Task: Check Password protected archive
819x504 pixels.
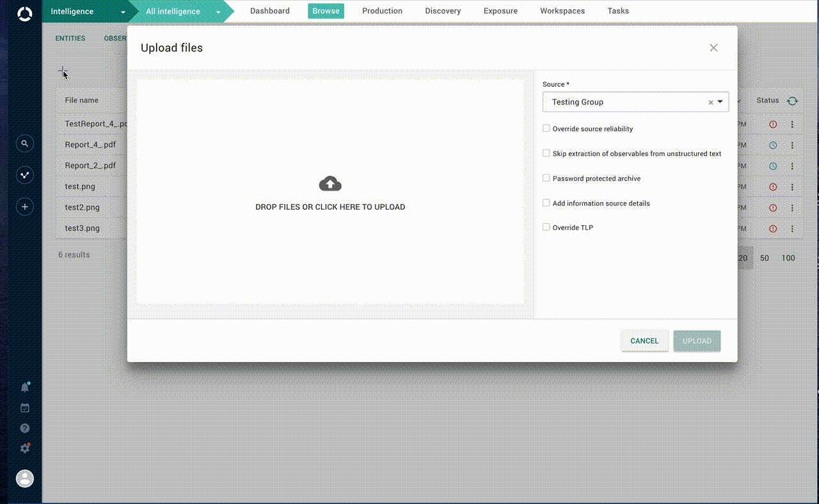Action: coord(546,178)
